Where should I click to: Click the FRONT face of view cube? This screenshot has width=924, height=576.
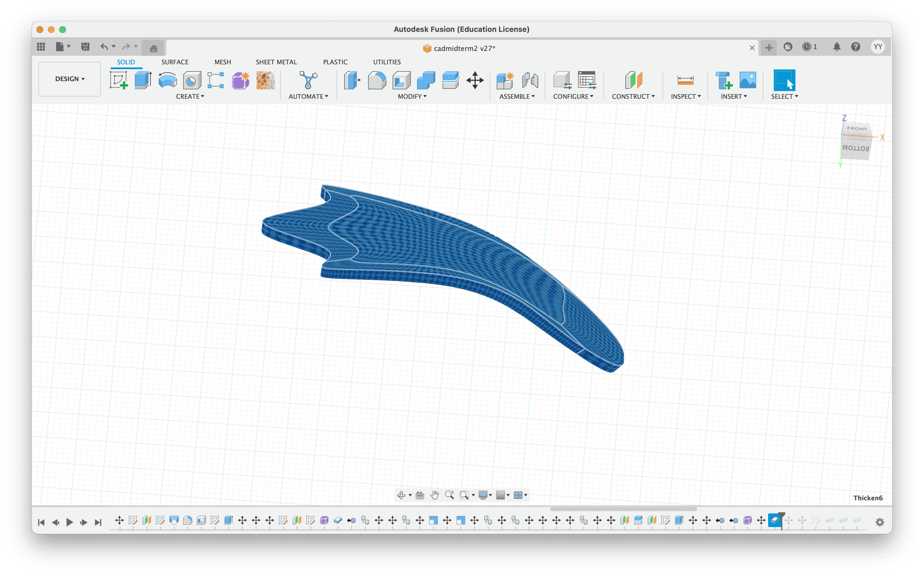857,129
